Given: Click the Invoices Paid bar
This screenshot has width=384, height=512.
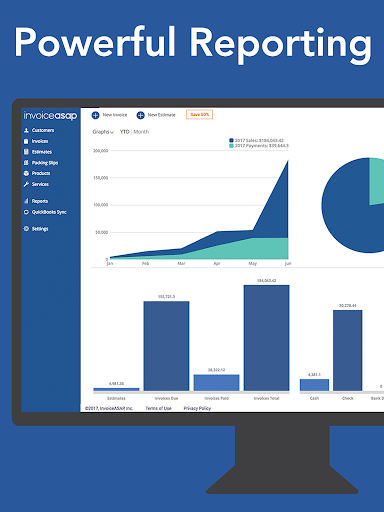Looking at the screenshot, I should [216, 383].
